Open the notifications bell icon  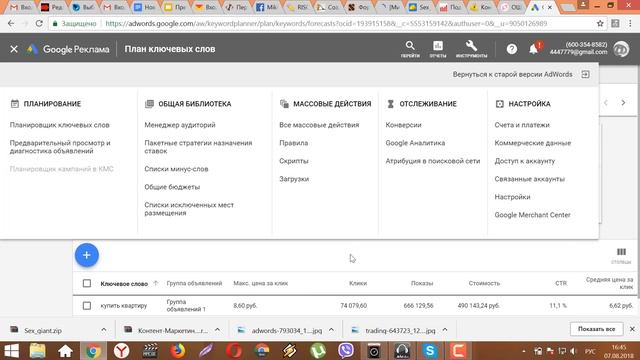point(533,49)
